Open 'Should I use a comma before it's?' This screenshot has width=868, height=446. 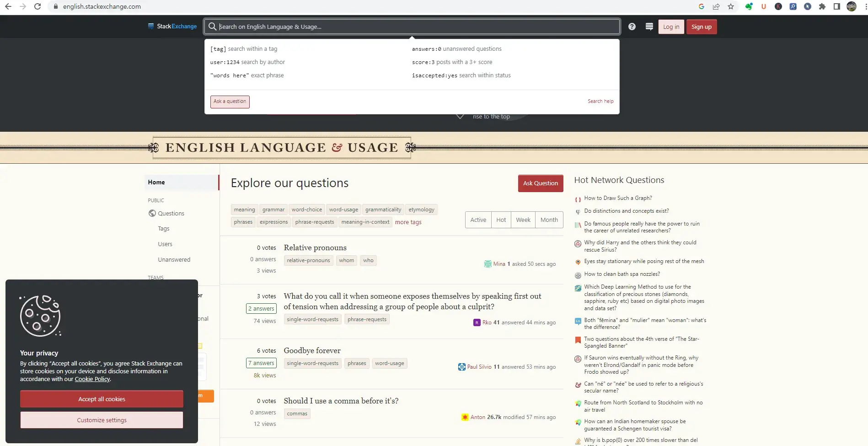(341, 401)
